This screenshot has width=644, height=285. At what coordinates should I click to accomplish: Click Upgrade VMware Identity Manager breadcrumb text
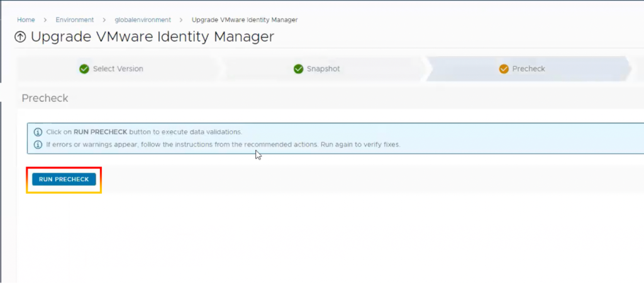point(245,20)
